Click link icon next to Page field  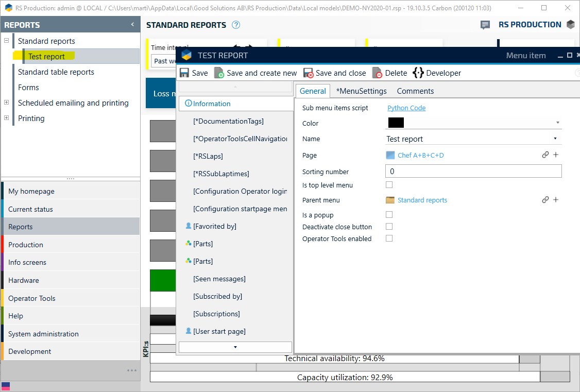point(545,155)
